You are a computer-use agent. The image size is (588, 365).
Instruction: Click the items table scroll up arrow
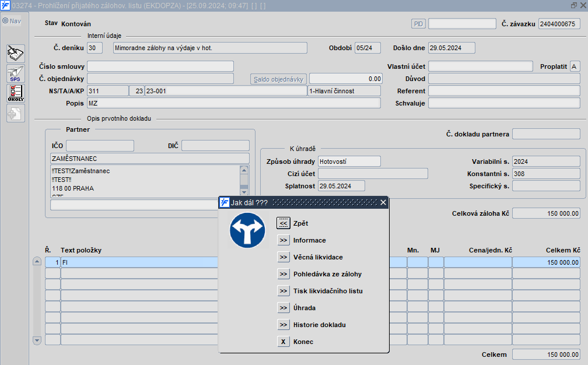click(37, 261)
